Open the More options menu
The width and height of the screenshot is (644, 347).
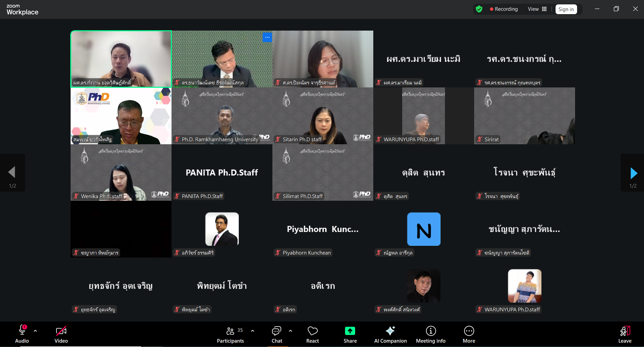coord(469,334)
